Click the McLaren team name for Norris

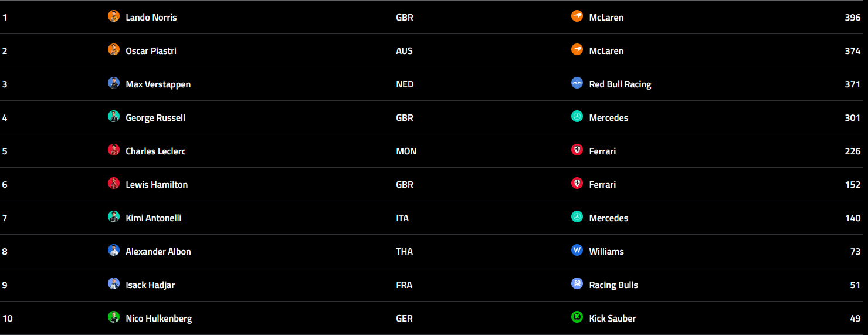tap(606, 18)
